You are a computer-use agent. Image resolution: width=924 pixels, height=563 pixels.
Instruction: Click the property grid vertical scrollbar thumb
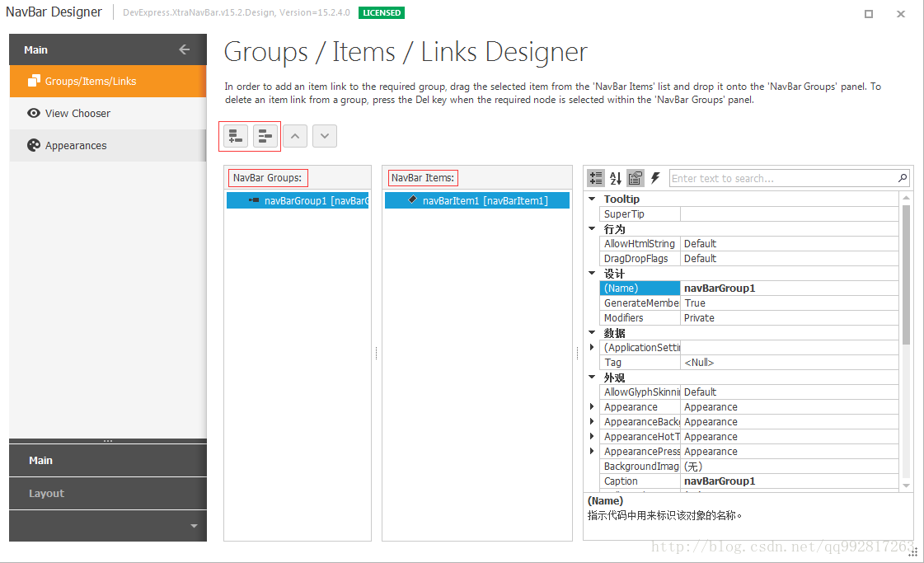(907, 274)
